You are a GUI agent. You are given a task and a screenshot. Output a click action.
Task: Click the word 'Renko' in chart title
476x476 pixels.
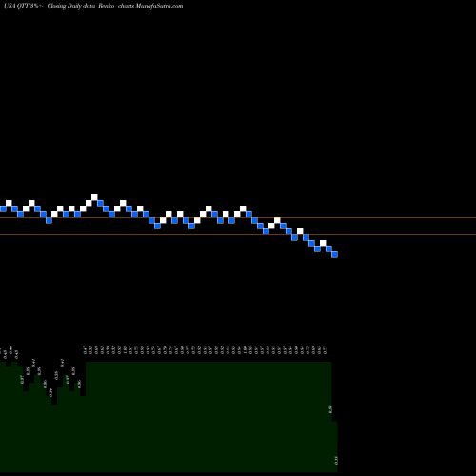click(107, 6)
